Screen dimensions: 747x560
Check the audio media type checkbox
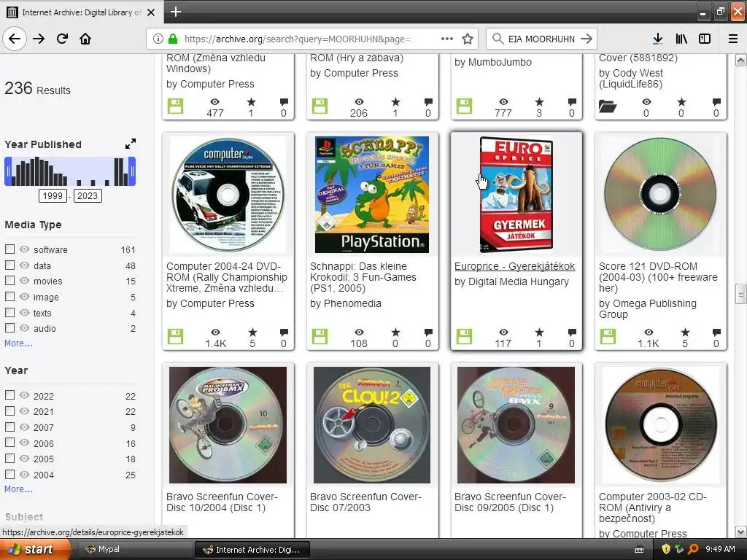coord(9,327)
